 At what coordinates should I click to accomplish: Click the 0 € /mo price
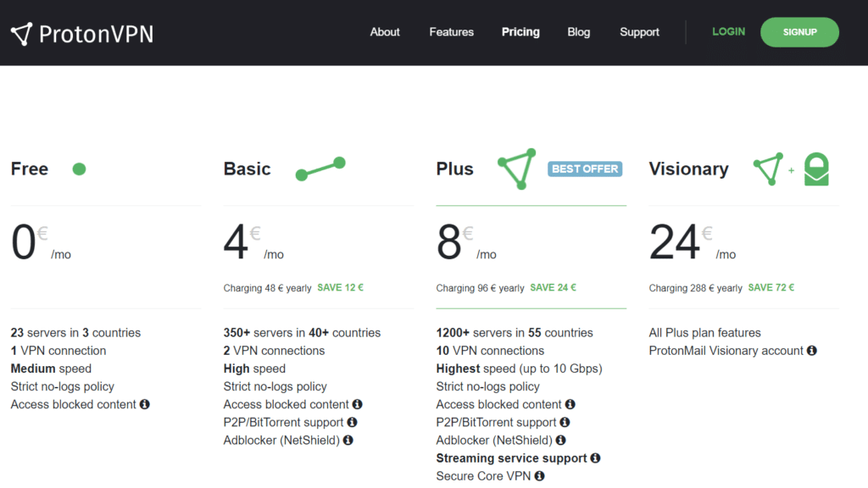point(41,242)
